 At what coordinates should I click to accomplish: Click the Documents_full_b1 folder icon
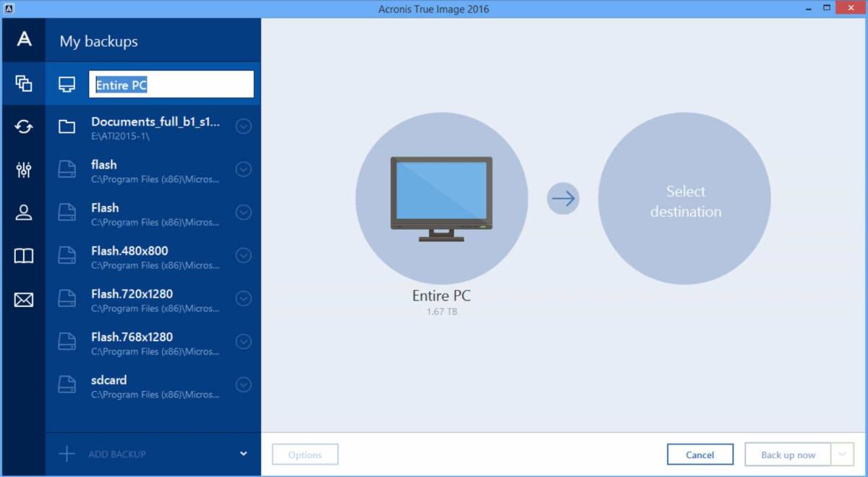67,126
